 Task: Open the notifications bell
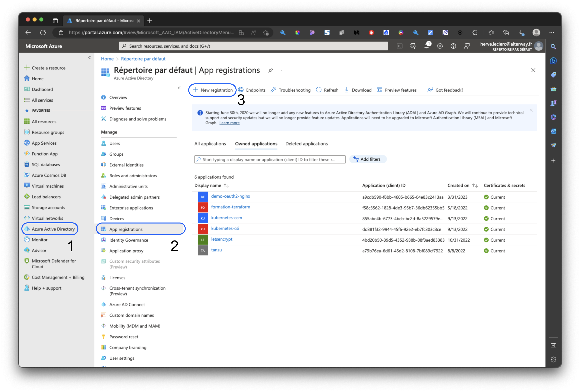pos(427,46)
